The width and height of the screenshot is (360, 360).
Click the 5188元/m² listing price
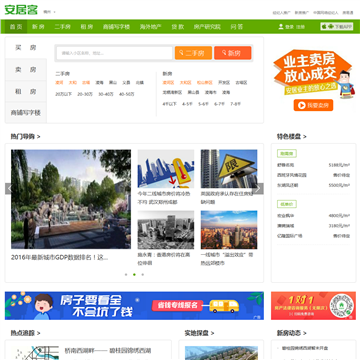339,165
